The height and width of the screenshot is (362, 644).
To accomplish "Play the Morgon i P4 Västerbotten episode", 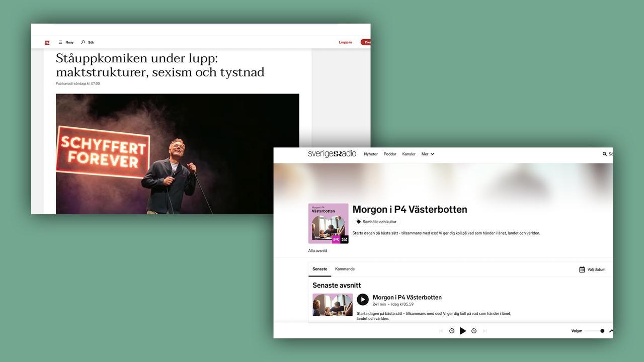I will (363, 300).
